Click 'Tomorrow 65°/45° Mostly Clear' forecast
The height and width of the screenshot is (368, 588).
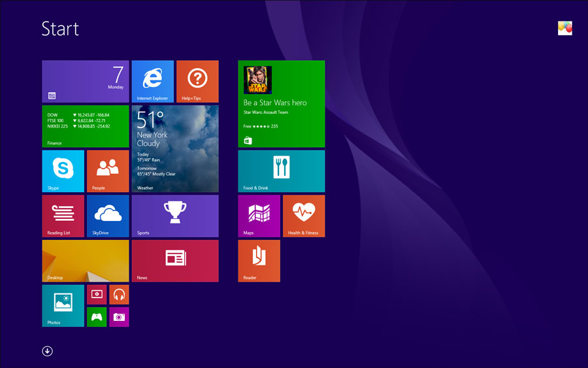tap(156, 171)
